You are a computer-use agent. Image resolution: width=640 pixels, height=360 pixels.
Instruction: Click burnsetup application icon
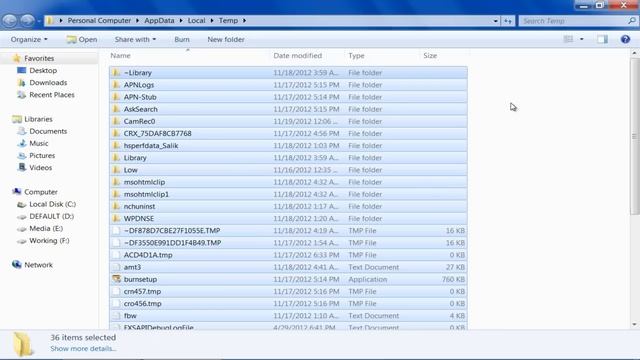point(117,279)
